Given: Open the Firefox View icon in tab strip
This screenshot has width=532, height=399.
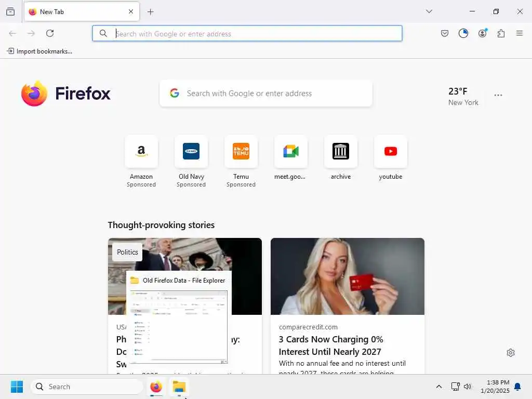Looking at the screenshot, I should [10, 11].
